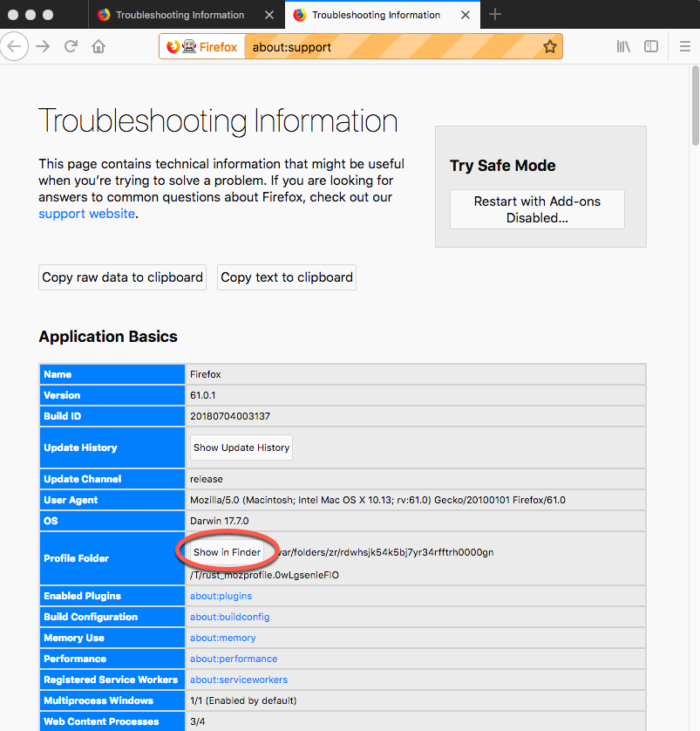Click the User Agent string value
This screenshot has width=700, height=731.
[377, 500]
